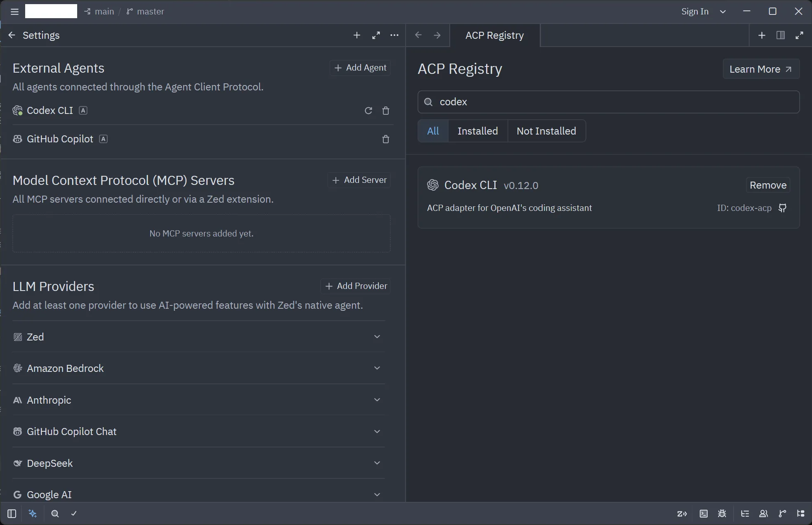
Task: Navigate forward in the editor pane
Action: (x=437, y=35)
